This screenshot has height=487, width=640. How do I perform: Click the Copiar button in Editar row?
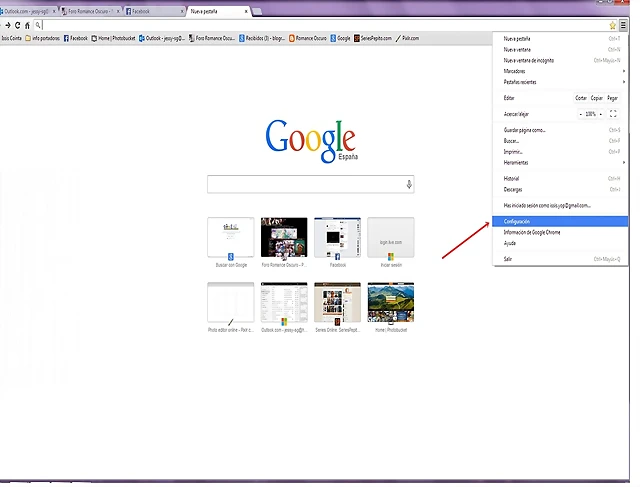tap(596, 98)
